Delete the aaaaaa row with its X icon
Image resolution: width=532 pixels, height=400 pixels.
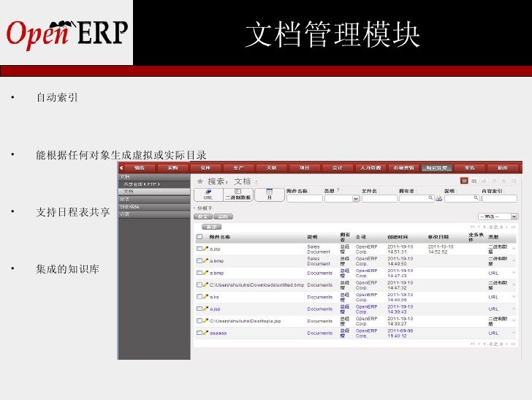pyautogui.click(x=514, y=333)
